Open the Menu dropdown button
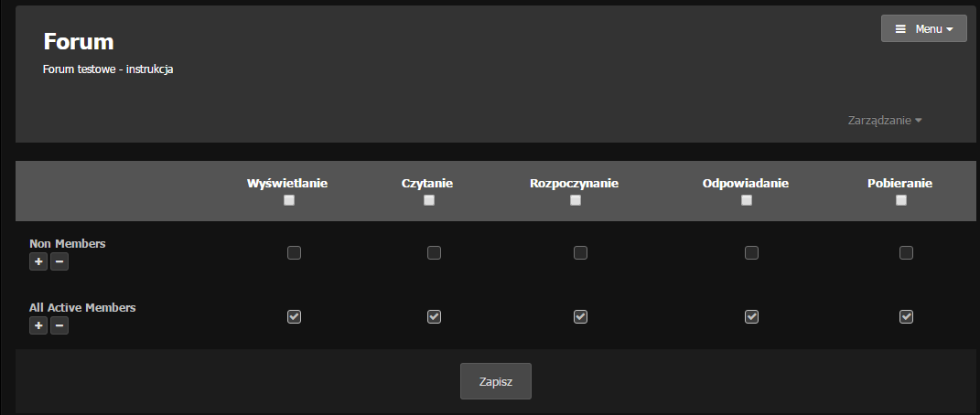The width and height of the screenshot is (980, 415). (923, 29)
